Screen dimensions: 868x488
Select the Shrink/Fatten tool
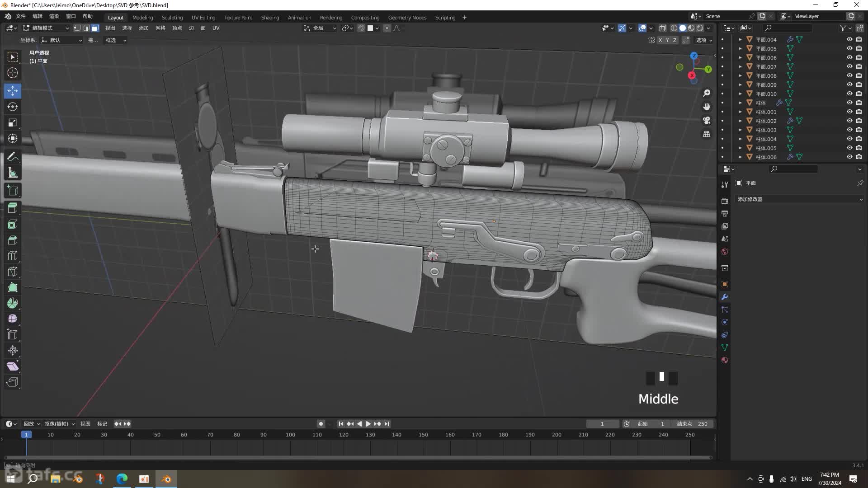13,351
